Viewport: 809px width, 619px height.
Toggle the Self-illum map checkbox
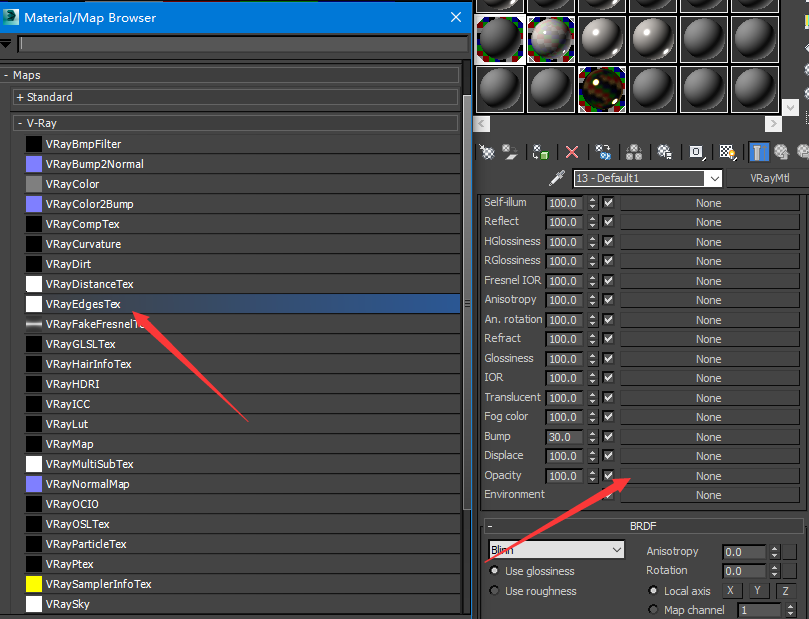tap(608, 203)
